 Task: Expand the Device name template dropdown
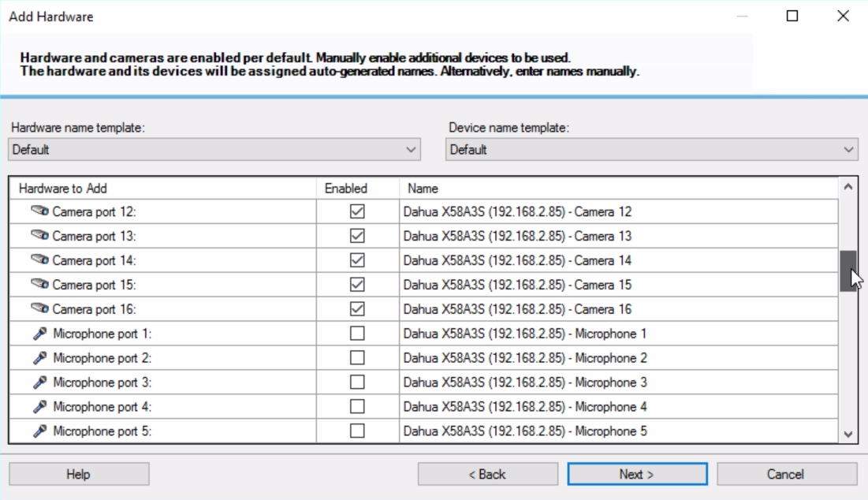651,149
